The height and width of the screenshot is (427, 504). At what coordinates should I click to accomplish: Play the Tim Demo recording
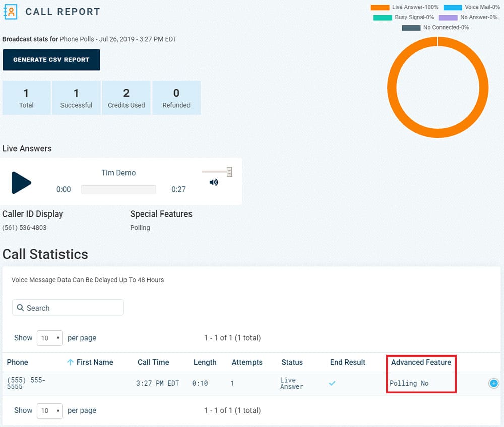click(21, 183)
